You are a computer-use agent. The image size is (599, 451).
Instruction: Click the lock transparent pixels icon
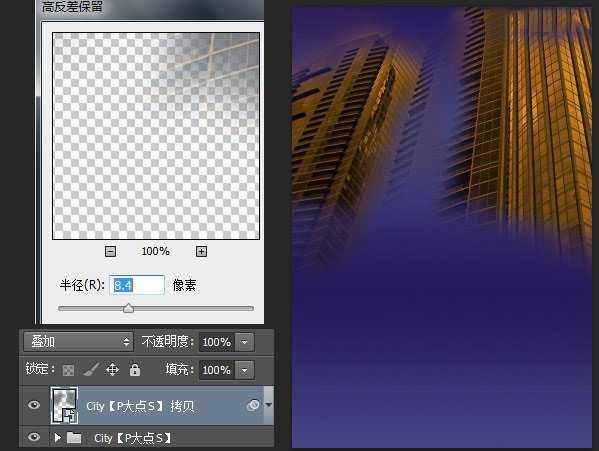click(x=68, y=370)
